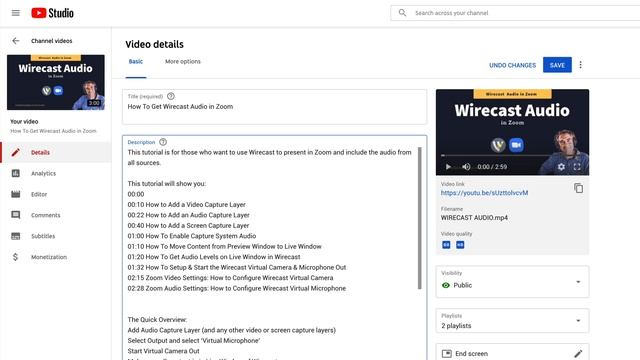Image resolution: width=640 pixels, height=360 pixels.
Task: Edit End screen pencil icon
Action: click(x=578, y=354)
